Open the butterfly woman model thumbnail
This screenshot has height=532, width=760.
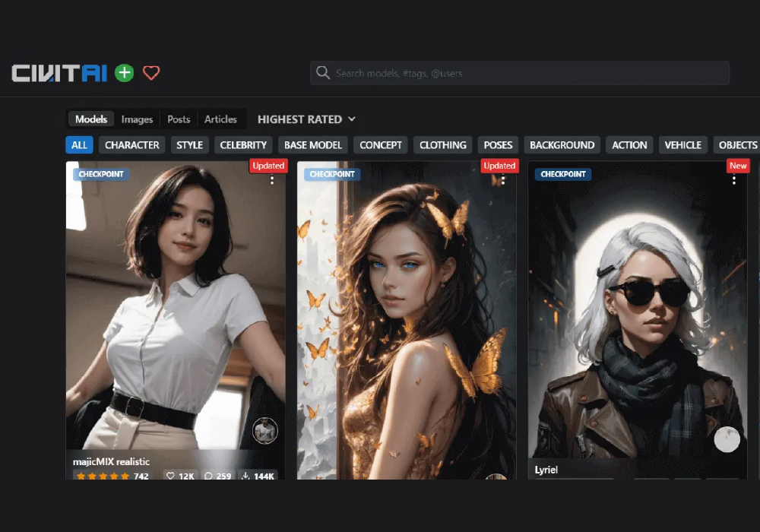point(406,319)
